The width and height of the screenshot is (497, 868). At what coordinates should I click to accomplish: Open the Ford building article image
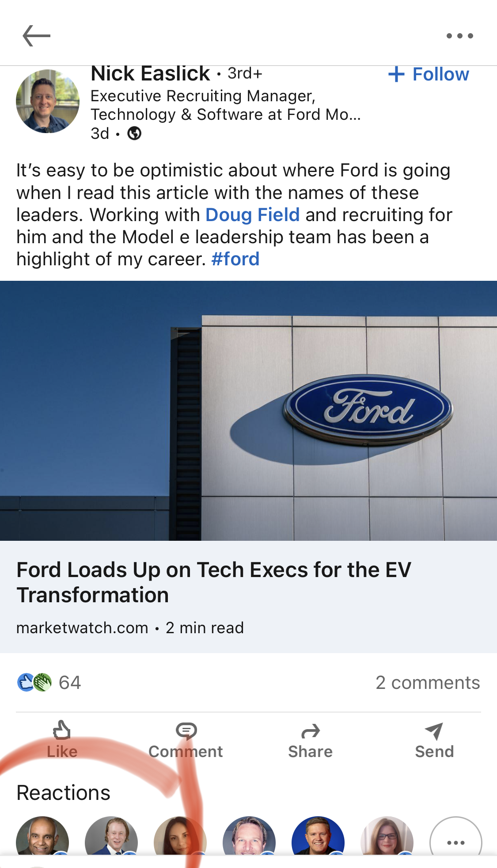click(248, 410)
